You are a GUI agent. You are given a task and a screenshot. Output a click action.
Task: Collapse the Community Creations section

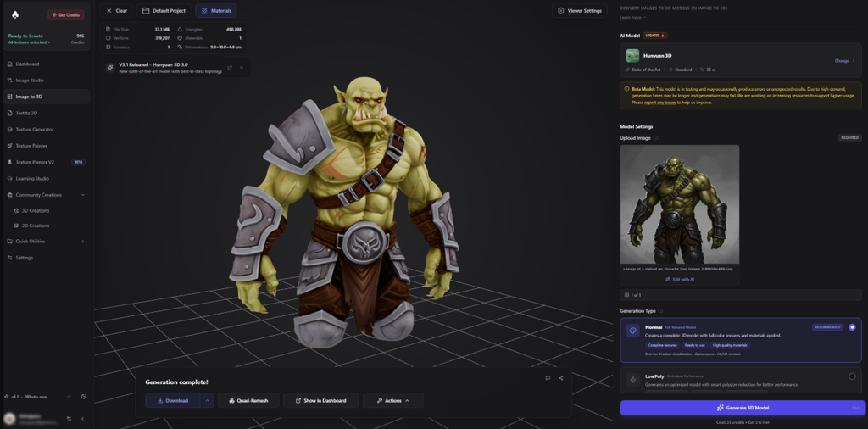pyautogui.click(x=47, y=195)
